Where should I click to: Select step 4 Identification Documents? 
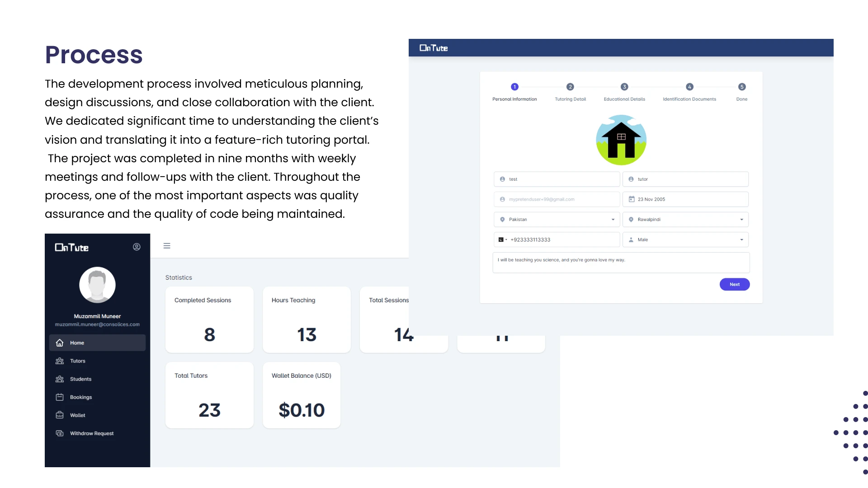689,87
